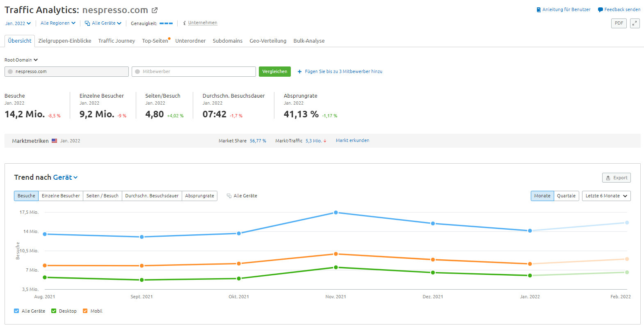Viewport: 644px width, 327px height.
Task: Show Einzelne Besucher metric in chart
Action: (61, 196)
